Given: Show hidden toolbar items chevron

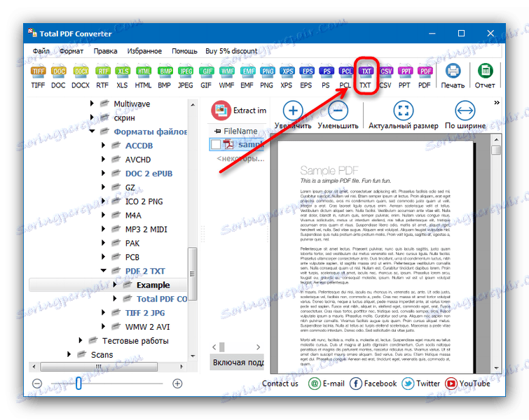Looking at the screenshot, I should (497, 102).
